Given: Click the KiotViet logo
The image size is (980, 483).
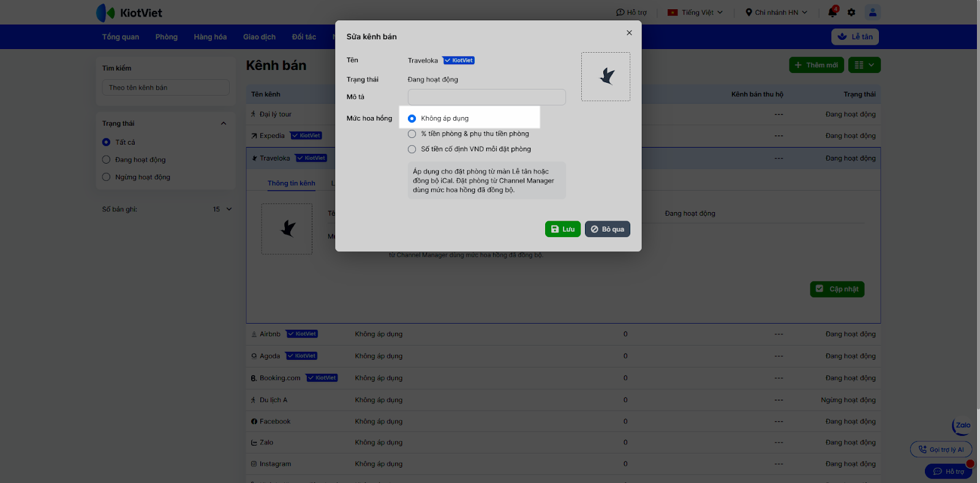Looking at the screenshot, I should [x=129, y=12].
